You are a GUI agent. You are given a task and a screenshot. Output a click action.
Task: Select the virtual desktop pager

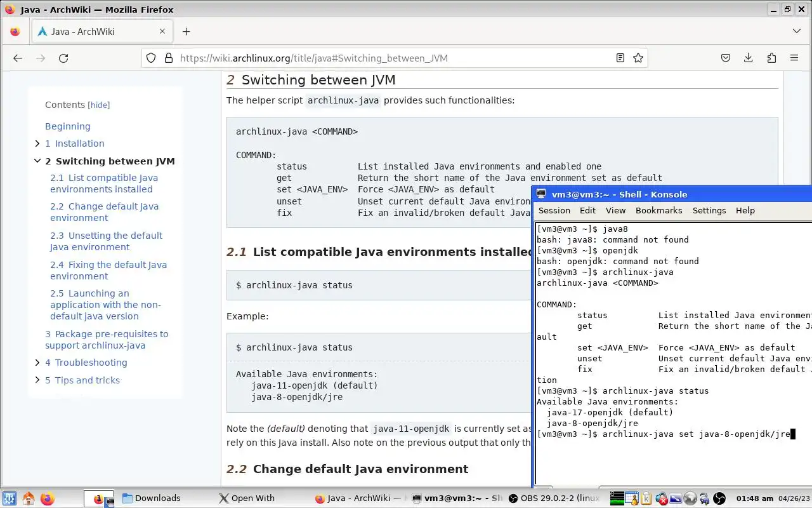(x=99, y=498)
